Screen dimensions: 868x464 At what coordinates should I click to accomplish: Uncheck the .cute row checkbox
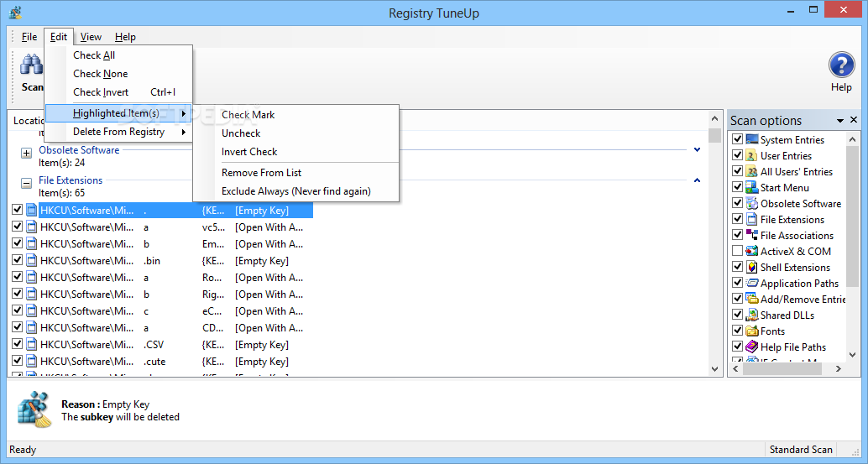17,361
